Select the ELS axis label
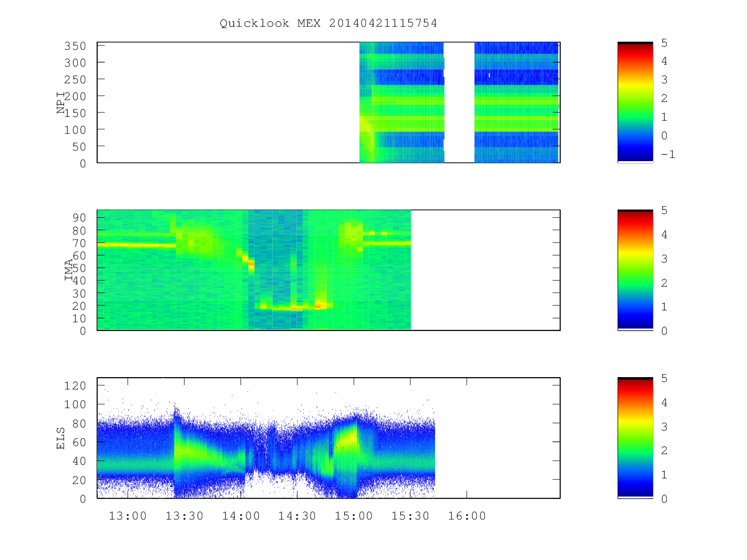Image resolution: width=747 pixels, height=560 pixels. [x=61, y=438]
